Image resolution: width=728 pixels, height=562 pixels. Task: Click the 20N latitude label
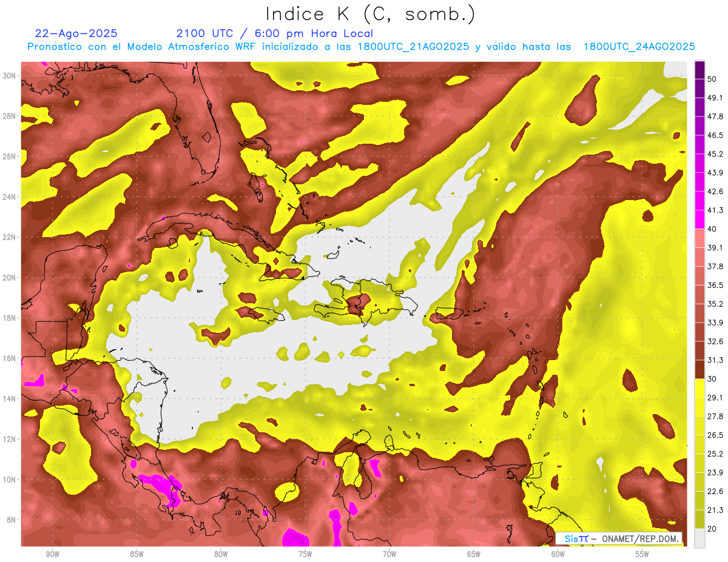tap(9, 278)
